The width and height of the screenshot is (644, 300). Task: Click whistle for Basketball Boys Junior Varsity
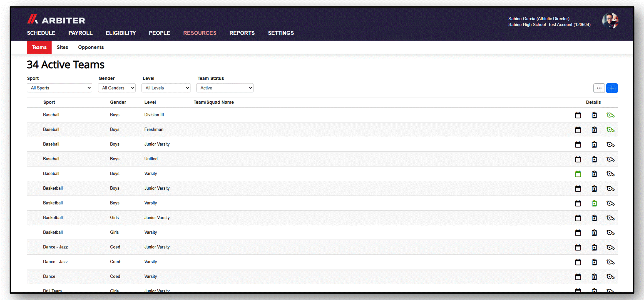(610, 189)
